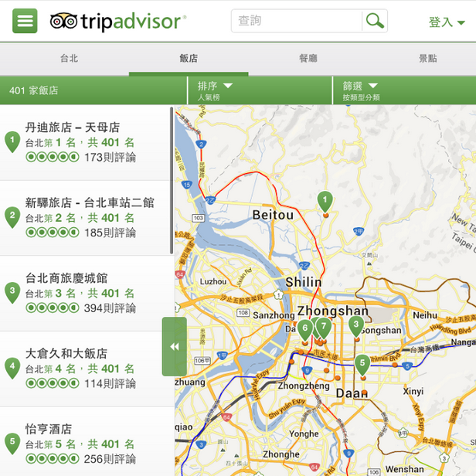The width and height of the screenshot is (476, 476).
Task: Collapse the hotel list panel with arrow handle
Action: pos(174,346)
